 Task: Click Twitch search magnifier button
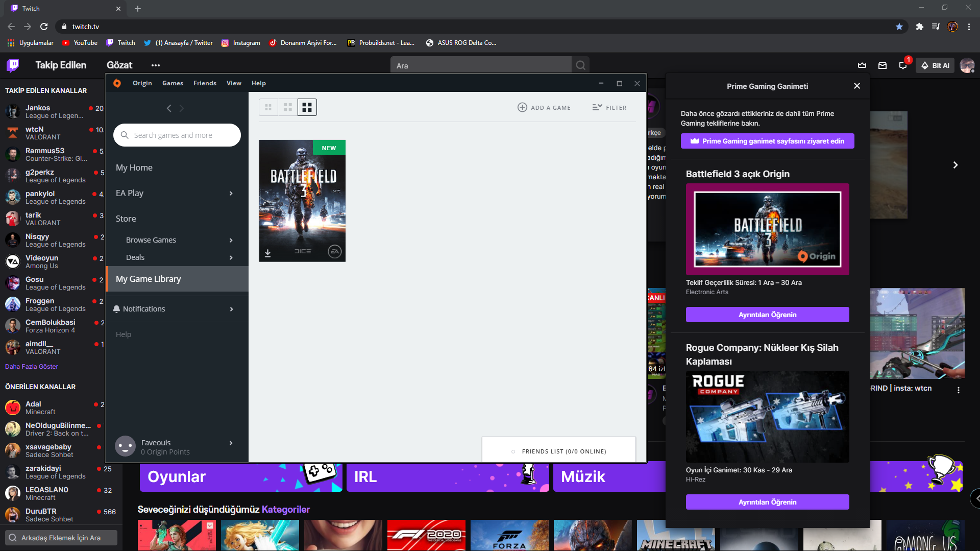[580, 65]
